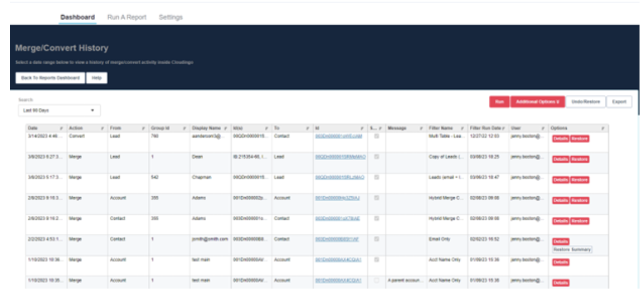Screen dimensions: 644x293
Task: Click the Date column filter icon
Action: (62, 128)
